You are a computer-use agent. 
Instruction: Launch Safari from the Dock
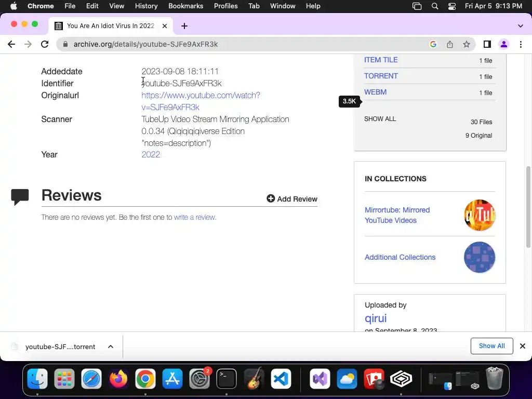click(x=91, y=379)
